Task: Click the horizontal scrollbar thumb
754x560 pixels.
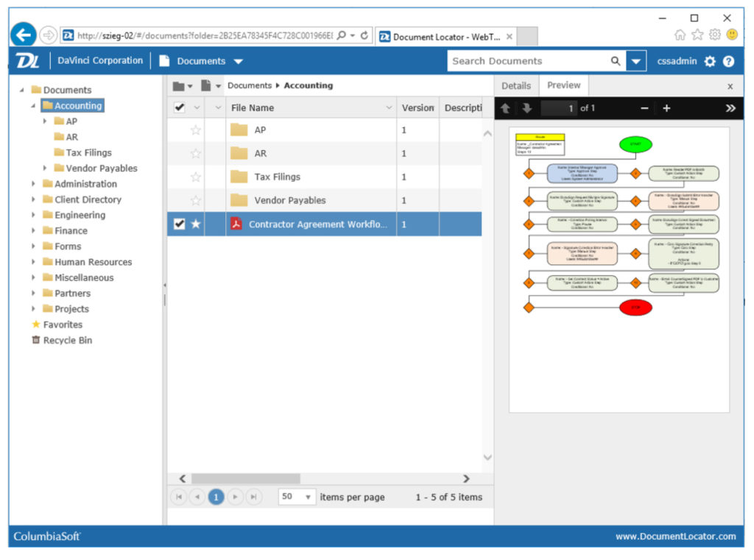Action: tap(246, 479)
